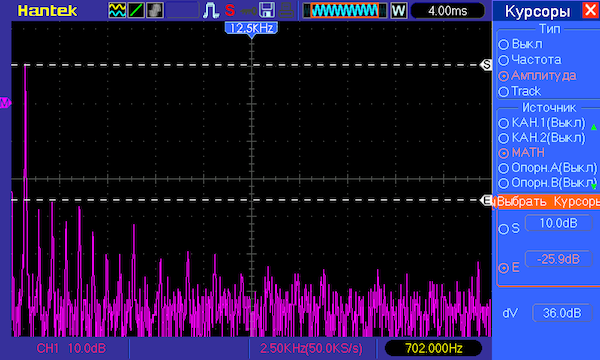Click the printer icon in toolbar
The width and height of the screenshot is (600, 360).
[286, 10]
